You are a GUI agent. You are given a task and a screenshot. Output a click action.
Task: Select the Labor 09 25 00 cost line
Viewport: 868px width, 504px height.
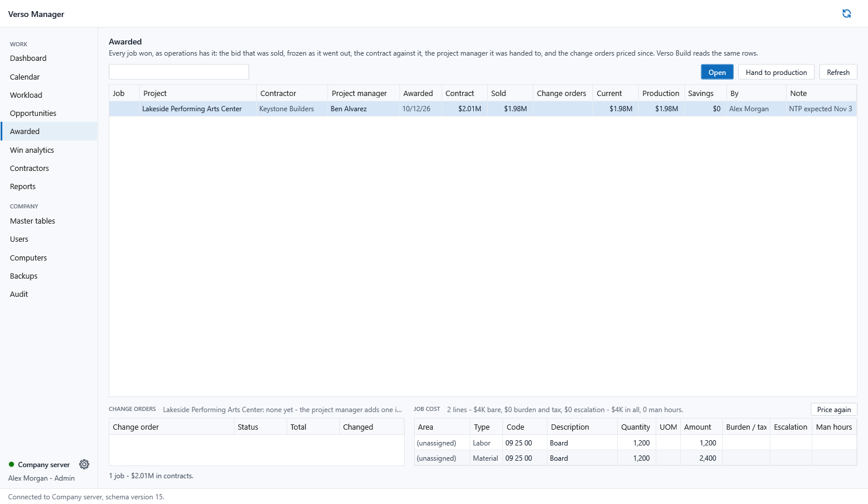pyautogui.click(x=635, y=443)
